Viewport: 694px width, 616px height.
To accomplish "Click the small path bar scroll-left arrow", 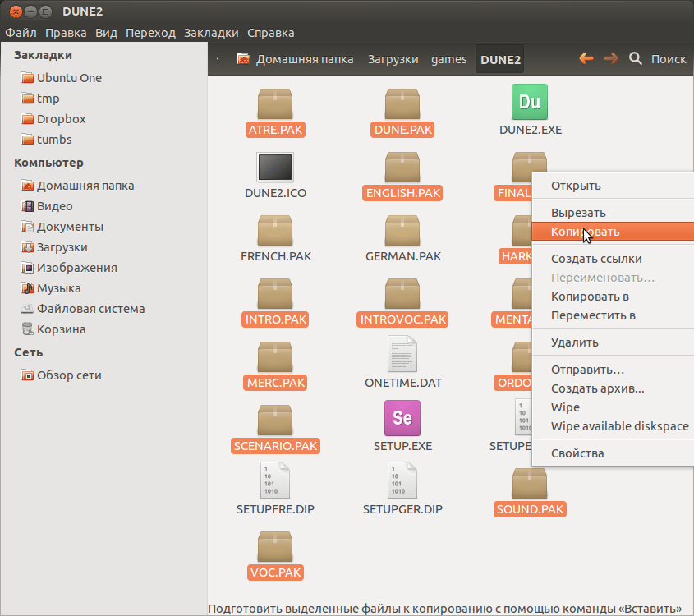I will pyautogui.click(x=218, y=59).
